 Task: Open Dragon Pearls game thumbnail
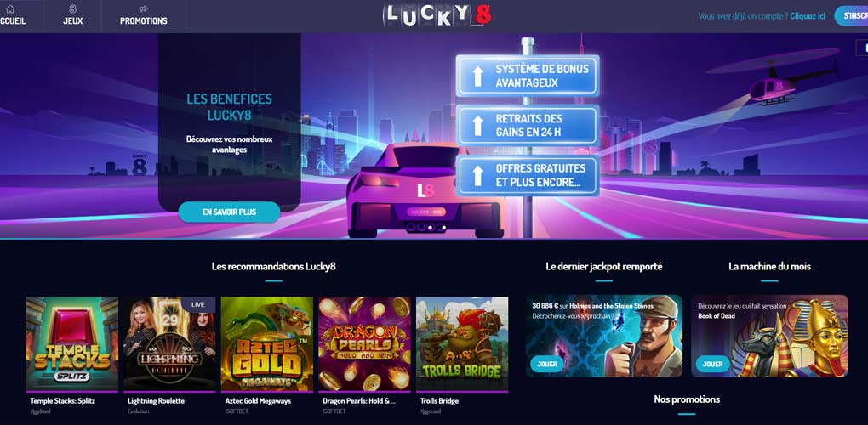364,343
